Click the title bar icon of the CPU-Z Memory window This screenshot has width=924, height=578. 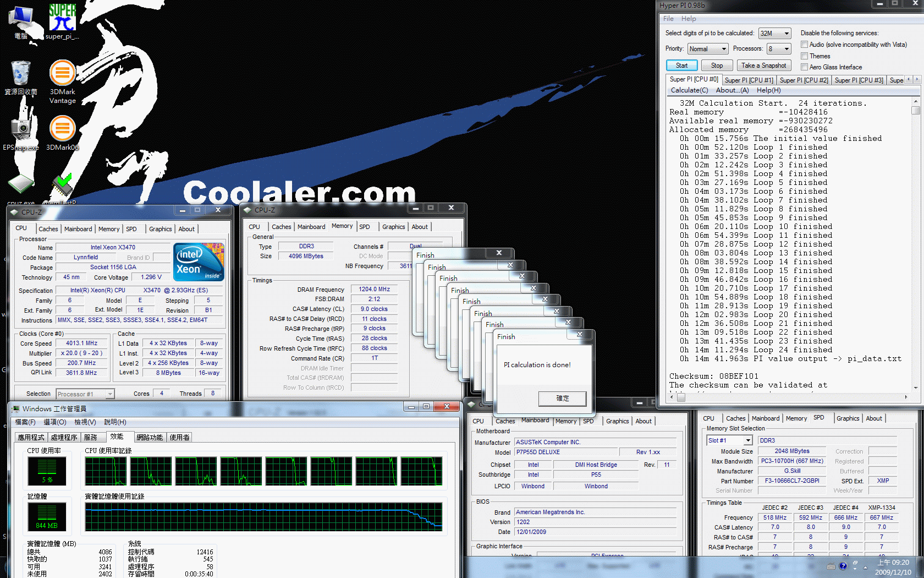click(x=247, y=210)
